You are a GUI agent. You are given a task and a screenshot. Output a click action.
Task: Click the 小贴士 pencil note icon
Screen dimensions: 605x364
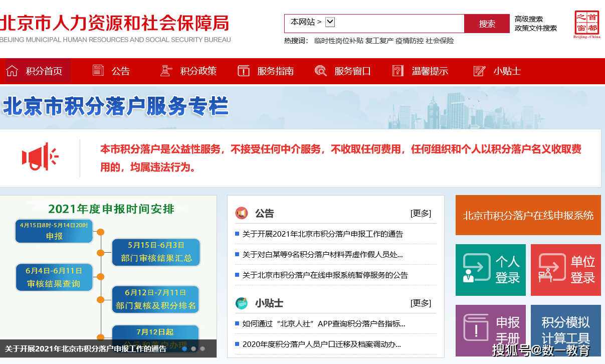pyautogui.click(x=479, y=71)
